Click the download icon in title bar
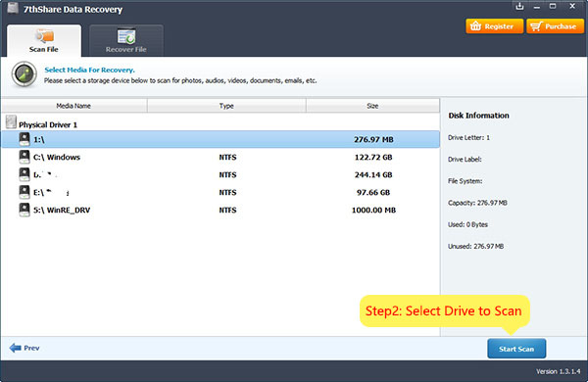 (x=519, y=6)
